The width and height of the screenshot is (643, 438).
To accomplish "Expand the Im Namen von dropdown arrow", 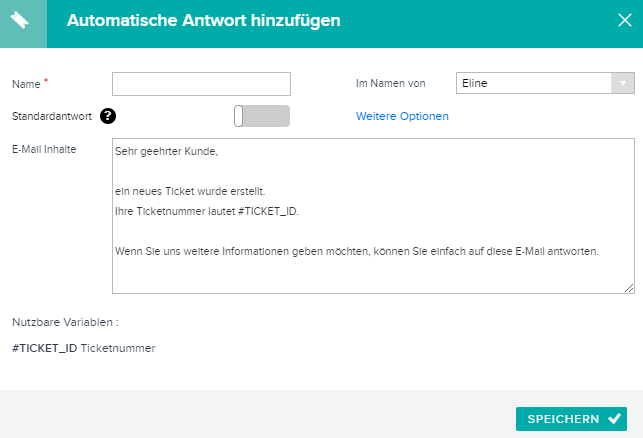I will (622, 83).
